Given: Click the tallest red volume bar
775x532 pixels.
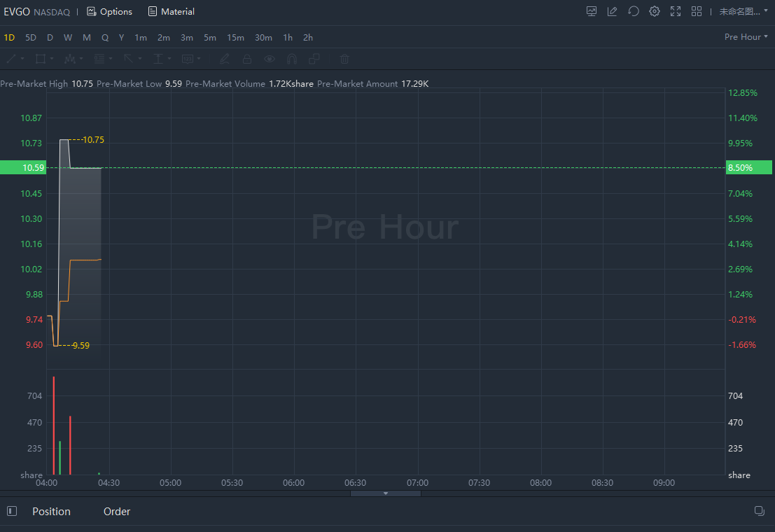Looking at the screenshot, I should pos(54,426).
